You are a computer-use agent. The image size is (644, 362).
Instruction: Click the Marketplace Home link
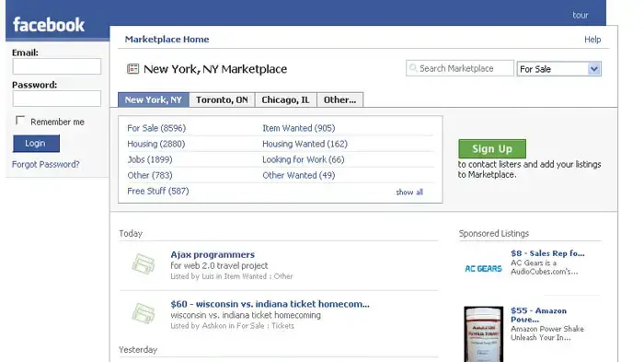tap(167, 40)
